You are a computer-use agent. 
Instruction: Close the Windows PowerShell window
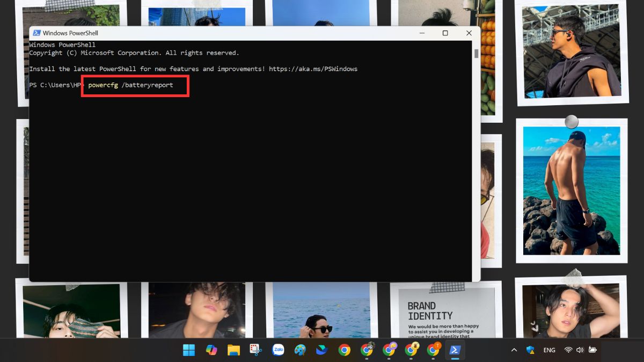pyautogui.click(x=469, y=33)
